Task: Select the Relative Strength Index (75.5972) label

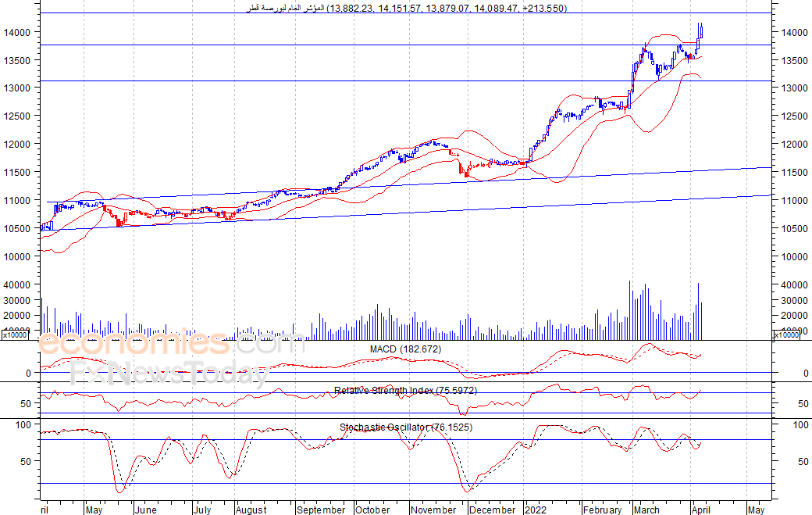Action: [405, 390]
